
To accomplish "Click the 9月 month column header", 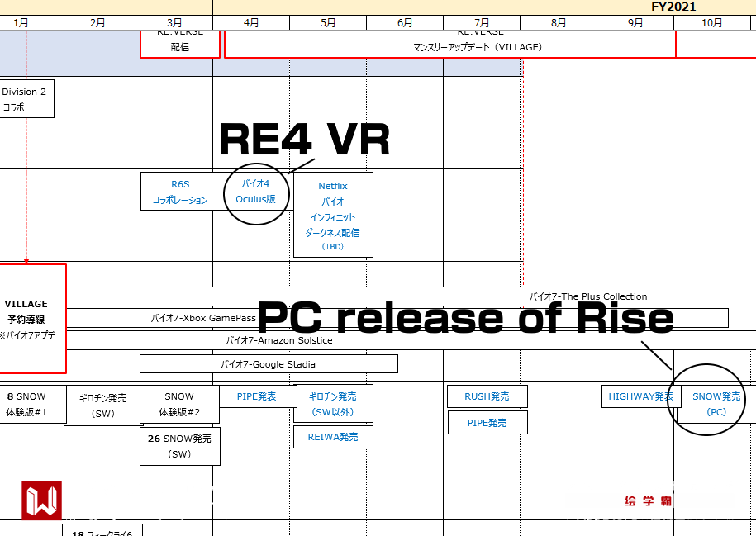I will (635, 22).
